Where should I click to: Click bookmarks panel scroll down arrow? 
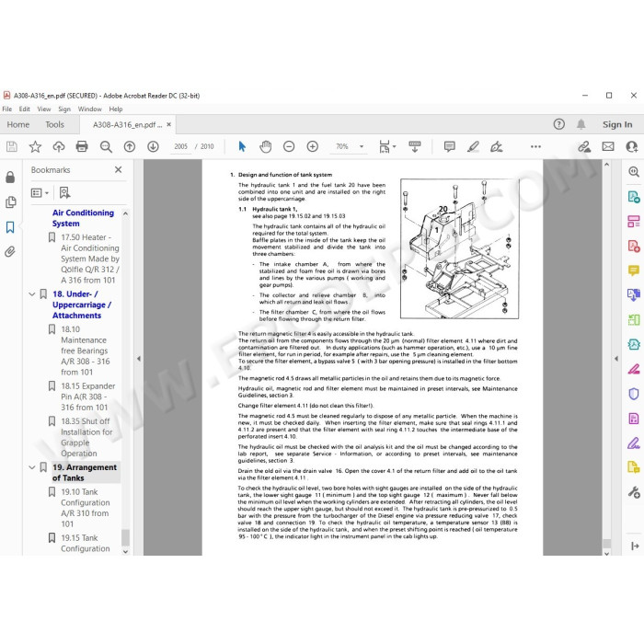[126, 552]
